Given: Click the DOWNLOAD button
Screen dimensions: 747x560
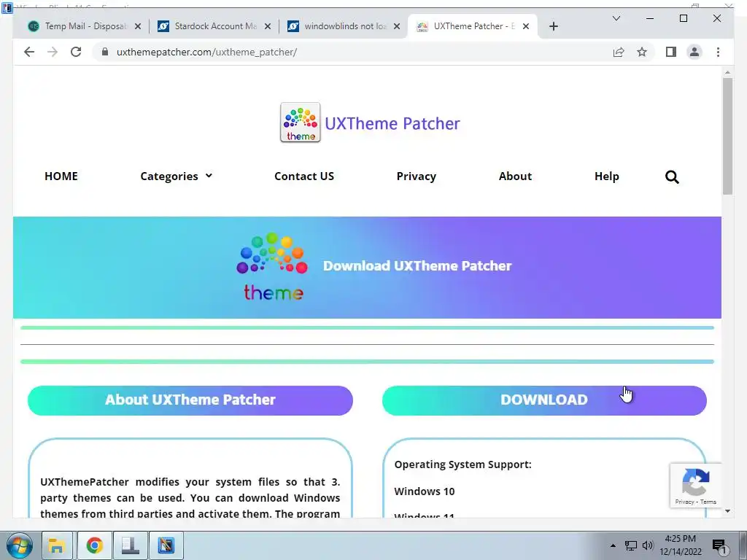Looking at the screenshot, I should pyautogui.click(x=544, y=400).
